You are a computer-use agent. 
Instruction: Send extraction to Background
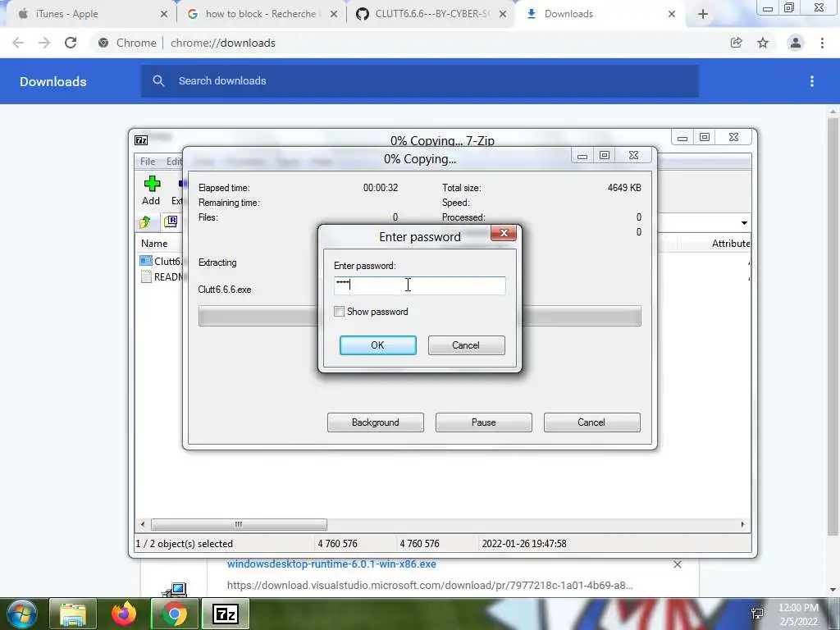[x=376, y=422]
